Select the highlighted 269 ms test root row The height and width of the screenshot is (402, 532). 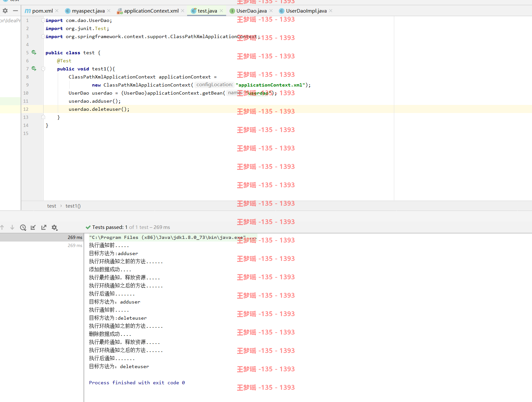point(42,237)
